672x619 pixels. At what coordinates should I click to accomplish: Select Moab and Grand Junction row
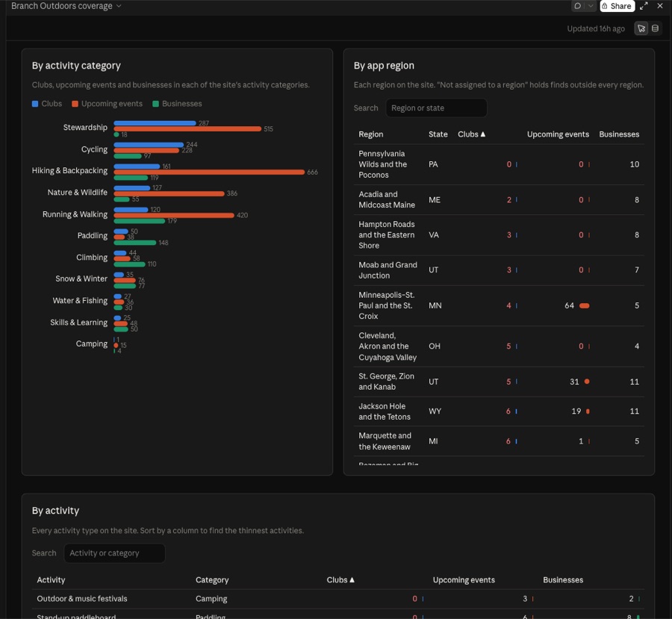pos(499,270)
